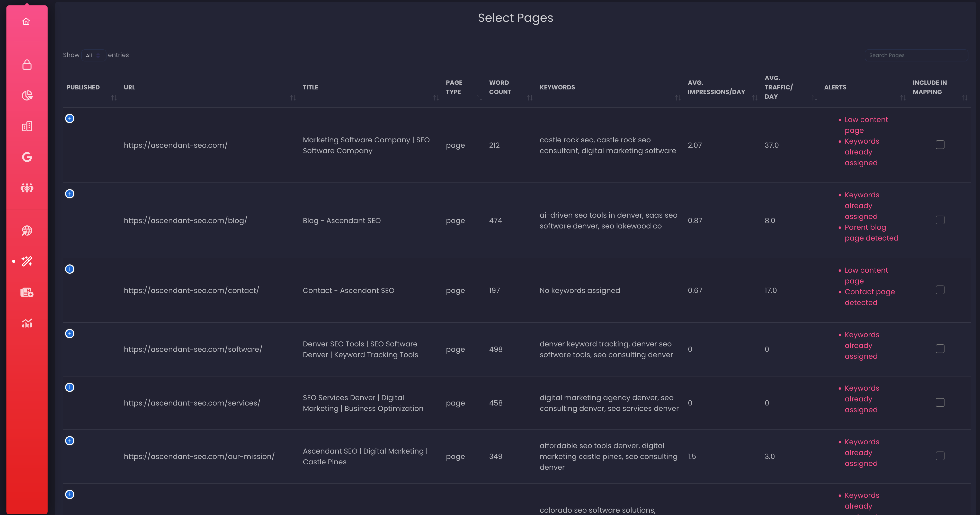The height and width of the screenshot is (515, 980).
Task: Open the buildings icon in the sidebar
Action: [x=27, y=126]
